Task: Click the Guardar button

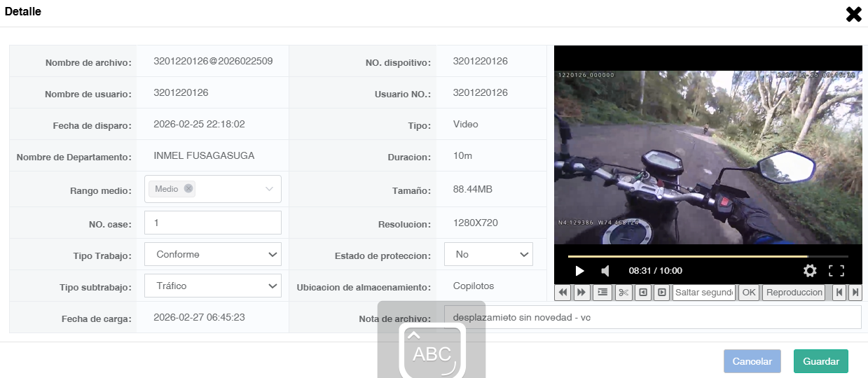Action: point(821,361)
